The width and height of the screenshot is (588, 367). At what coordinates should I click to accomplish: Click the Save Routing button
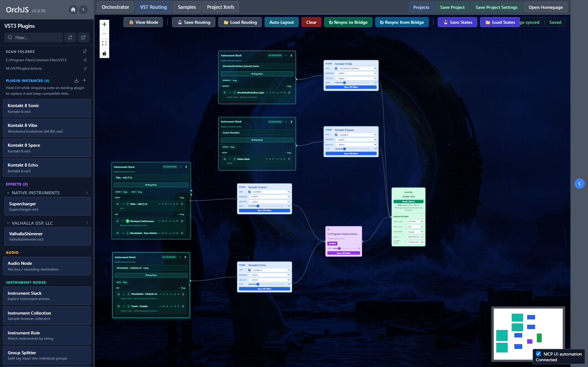coord(194,22)
